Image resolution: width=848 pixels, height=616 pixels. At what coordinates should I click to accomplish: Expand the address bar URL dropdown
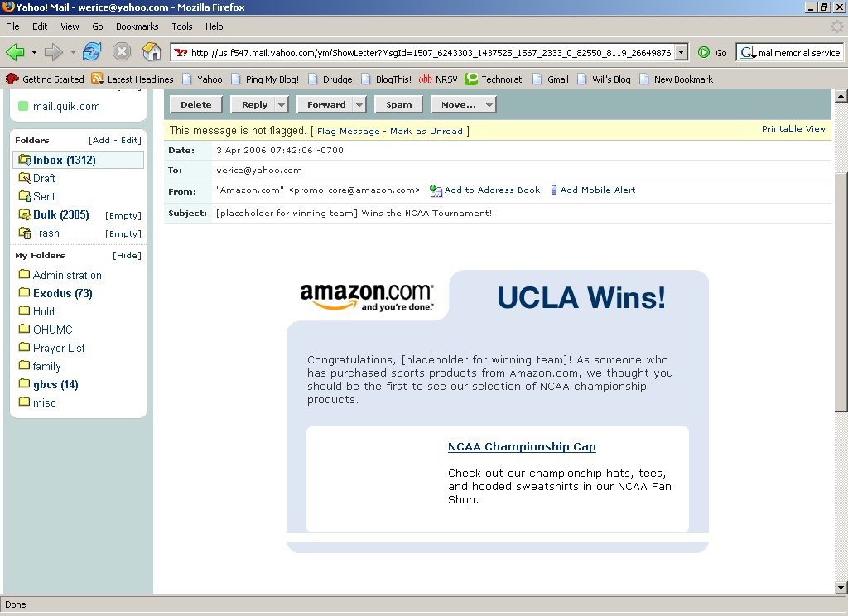[x=682, y=52]
